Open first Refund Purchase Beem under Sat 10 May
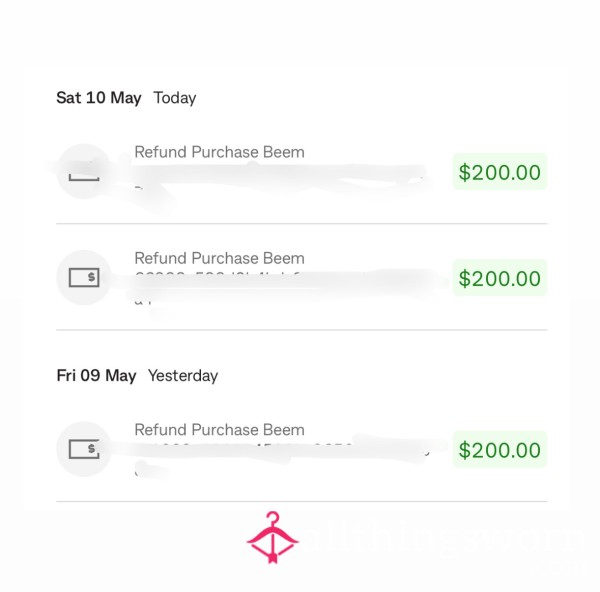600x592 pixels. [220, 152]
